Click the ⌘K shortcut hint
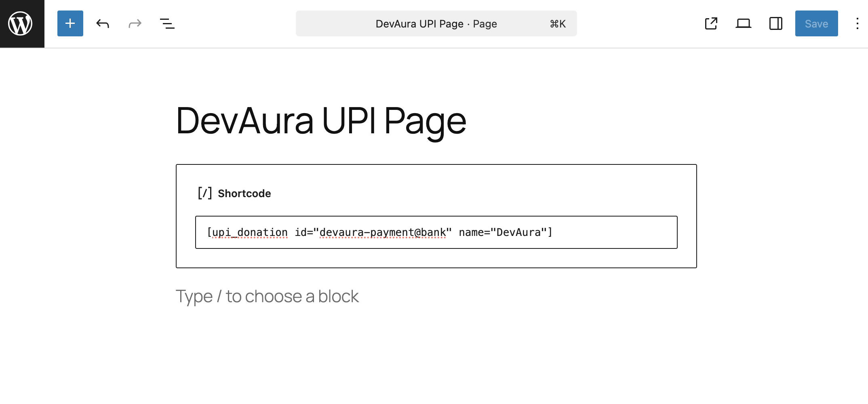Screen dimensions: 868x404 557,24
